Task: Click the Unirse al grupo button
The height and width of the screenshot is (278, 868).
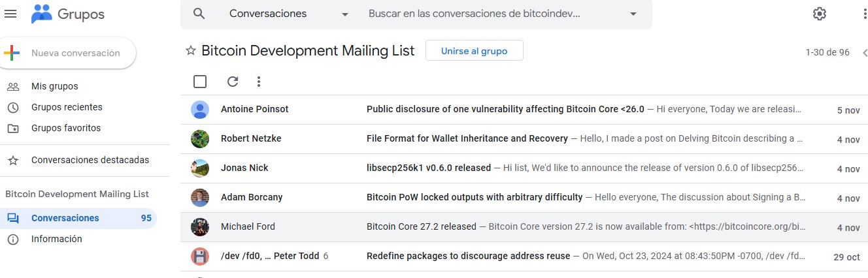Action: [x=474, y=51]
